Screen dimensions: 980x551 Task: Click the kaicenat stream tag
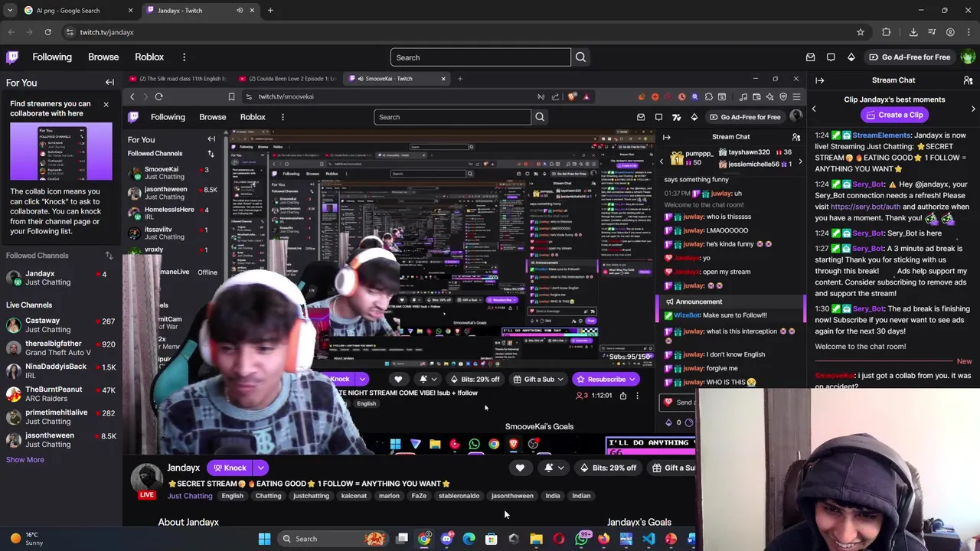point(354,496)
